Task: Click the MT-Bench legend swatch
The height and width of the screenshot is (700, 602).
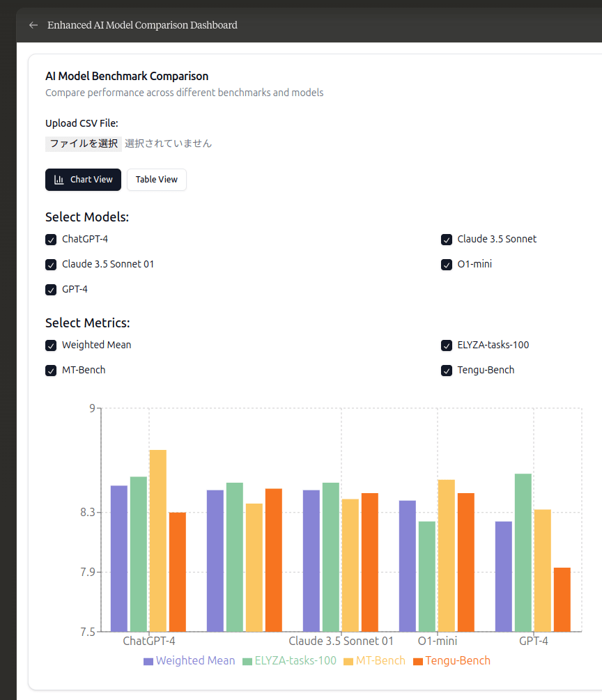Action: pyautogui.click(x=348, y=662)
